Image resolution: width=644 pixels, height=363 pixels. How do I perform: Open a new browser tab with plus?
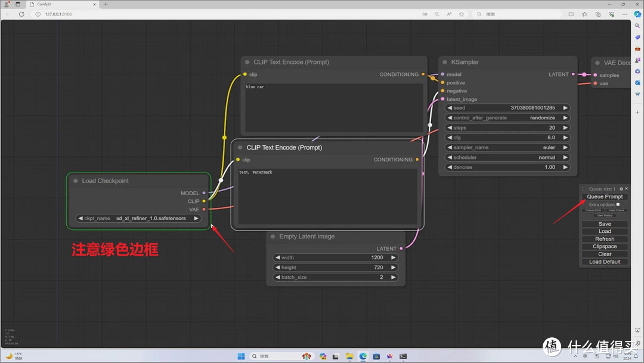coord(106,4)
